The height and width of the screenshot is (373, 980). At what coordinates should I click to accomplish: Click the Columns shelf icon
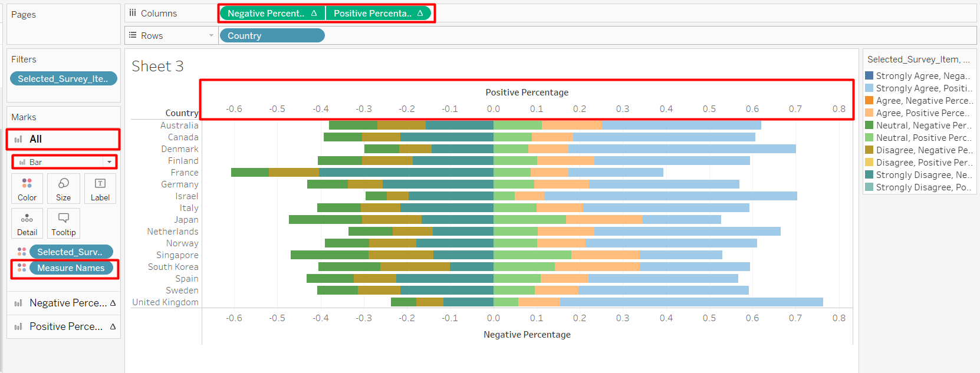click(x=133, y=13)
